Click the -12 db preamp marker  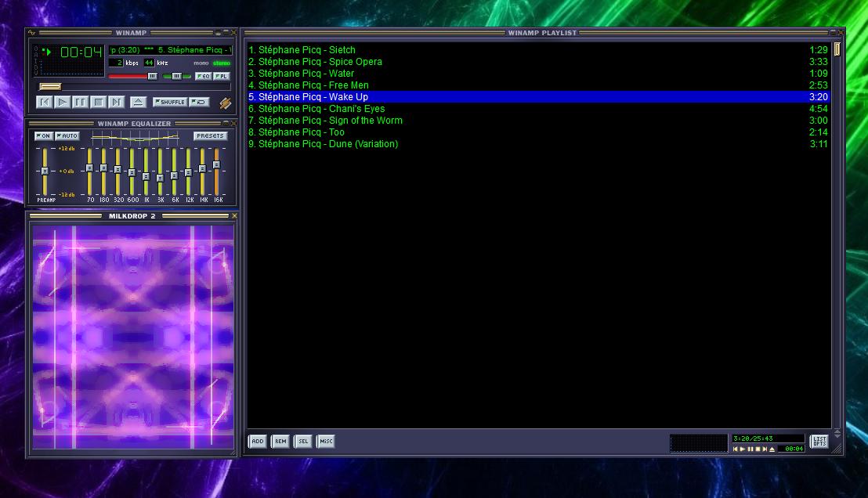(x=67, y=194)
